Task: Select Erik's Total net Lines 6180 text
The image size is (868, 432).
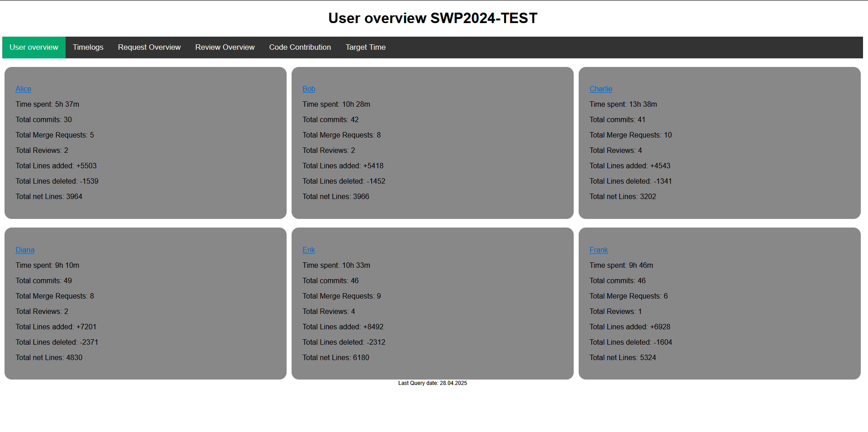Action: (336, 358)
